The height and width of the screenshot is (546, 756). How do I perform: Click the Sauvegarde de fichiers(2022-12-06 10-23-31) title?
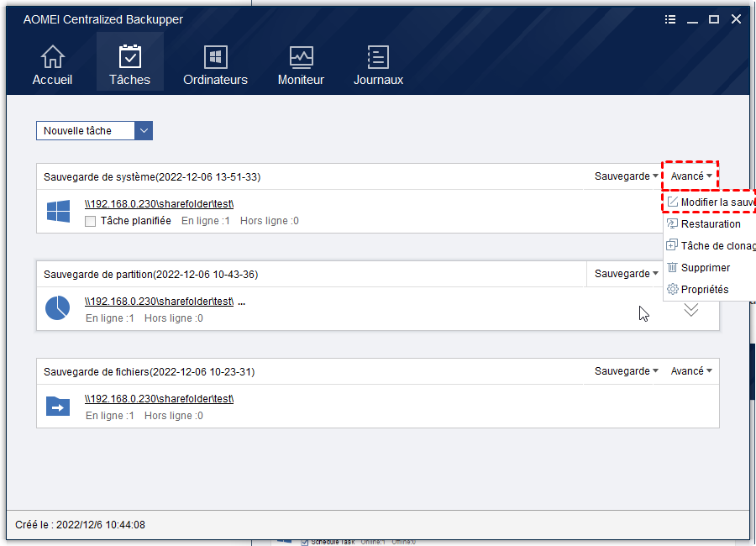tap(149, 372)
